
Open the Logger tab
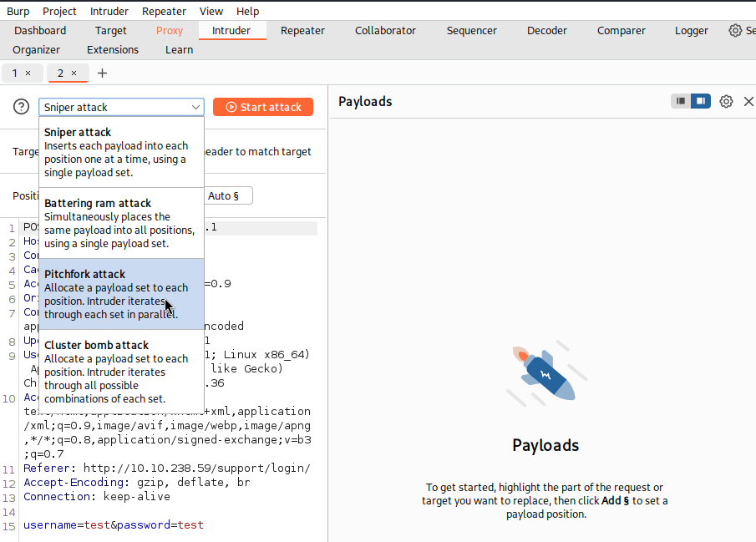point(692,30)
